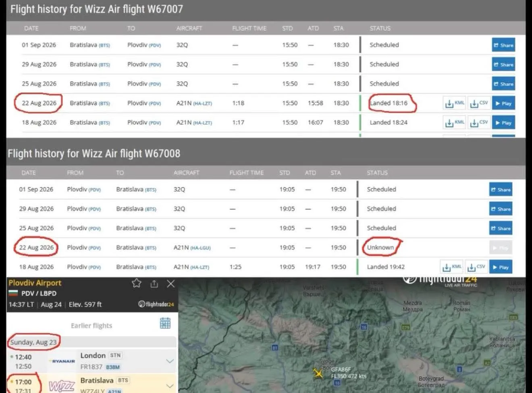Click the 'Plovdiv Airport' panel title

pyautogui.click(x=35, y=283)
